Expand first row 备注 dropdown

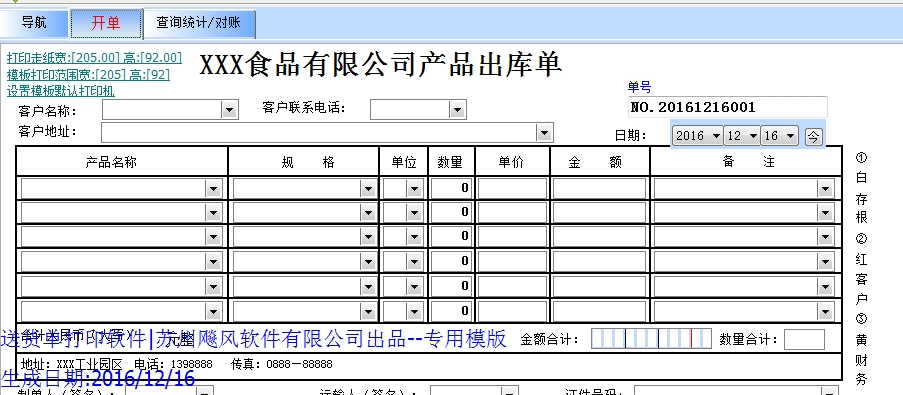tap(825, 188)
